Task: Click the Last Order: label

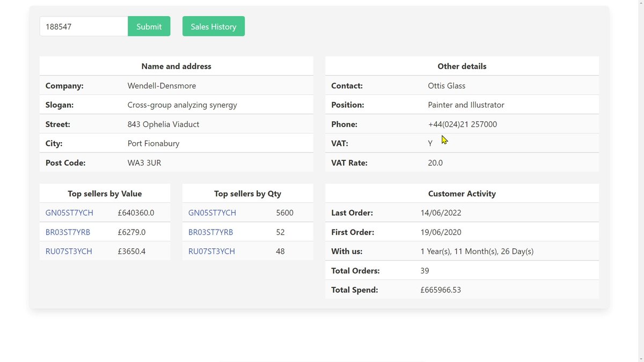Action: pyautogui.click(x=352, y=213)
